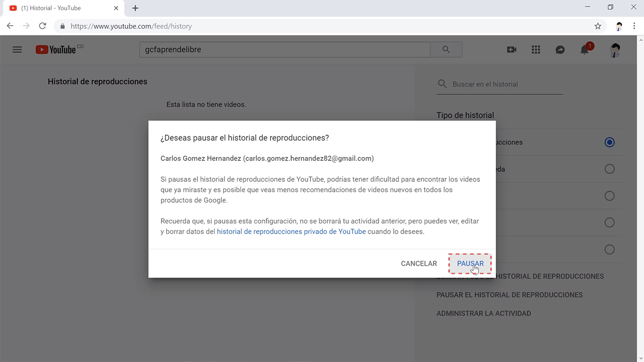
Task: Click the search box containing gcfaprendelibre
Action: [x=285, y=50]
